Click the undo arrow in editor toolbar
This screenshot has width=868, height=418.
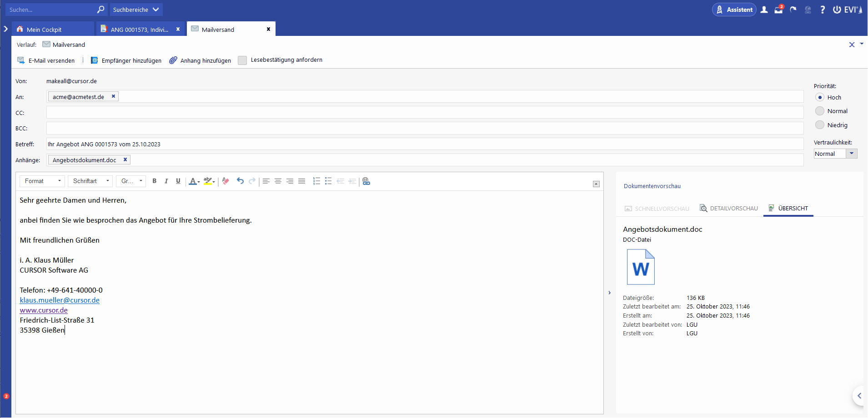coord(240,181)
